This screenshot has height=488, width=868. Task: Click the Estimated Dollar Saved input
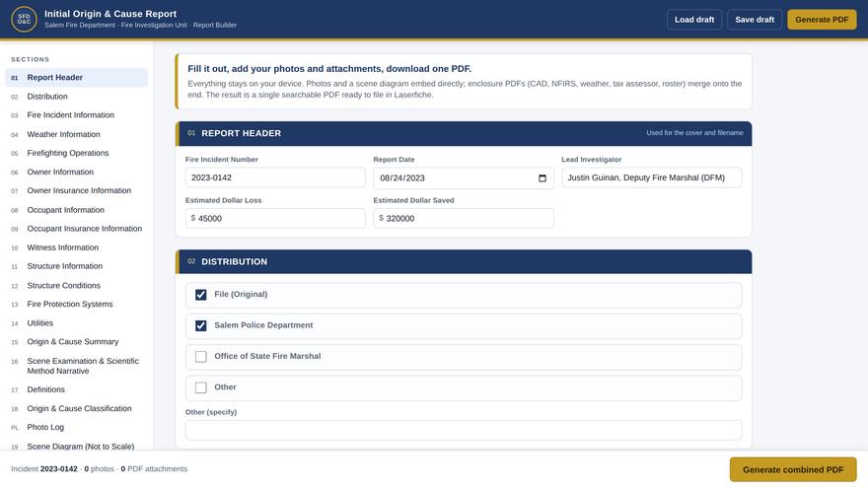pos(464,219)
